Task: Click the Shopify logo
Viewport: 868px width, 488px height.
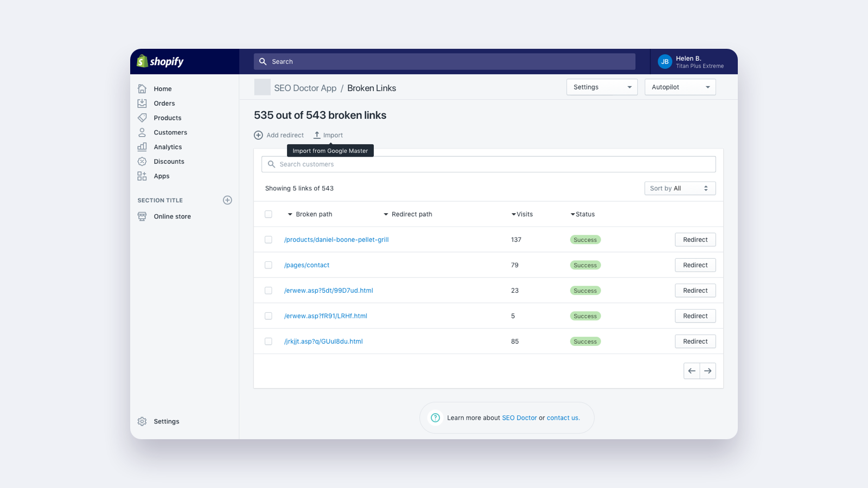Action: pyautogui.click(x=160, y=61)
